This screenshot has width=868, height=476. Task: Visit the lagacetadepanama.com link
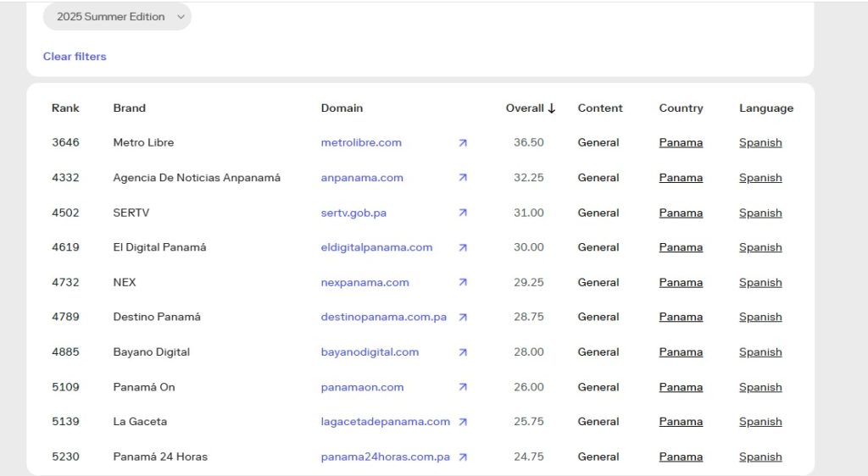[x=386, y=422]
